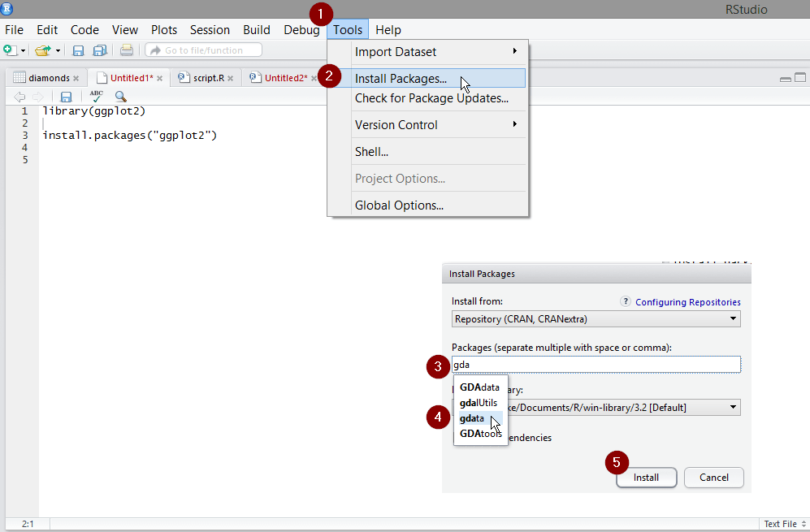
Task: Switch to the diamonds tab
Action: [49, 78]
